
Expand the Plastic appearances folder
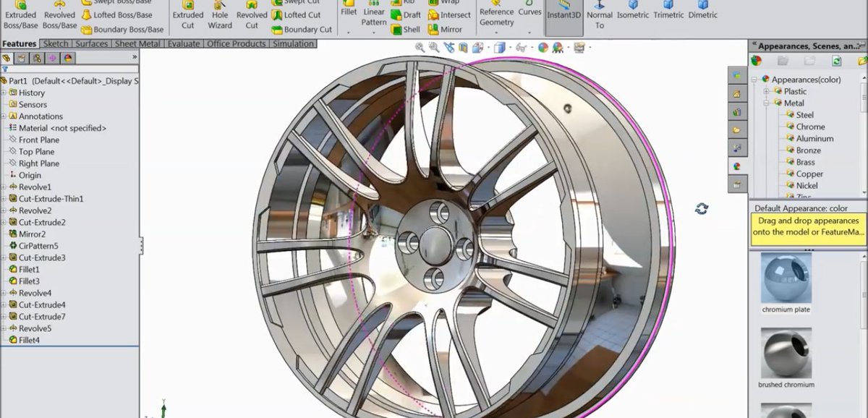pyautogui.click(x=767, y=91)
